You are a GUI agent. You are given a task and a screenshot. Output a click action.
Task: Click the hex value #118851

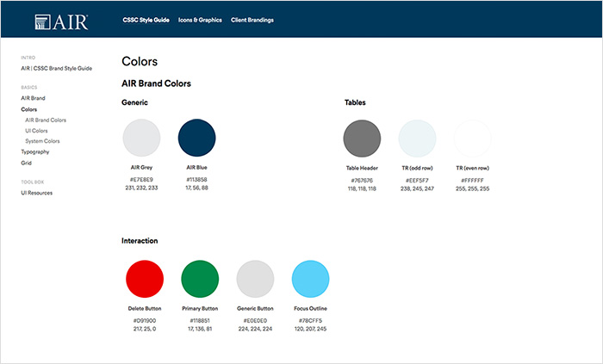pyautogui.click(x=200, y=321)
